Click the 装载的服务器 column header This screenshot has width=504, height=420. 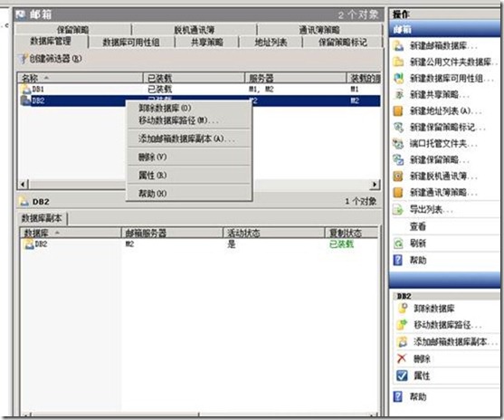point(364,78)
